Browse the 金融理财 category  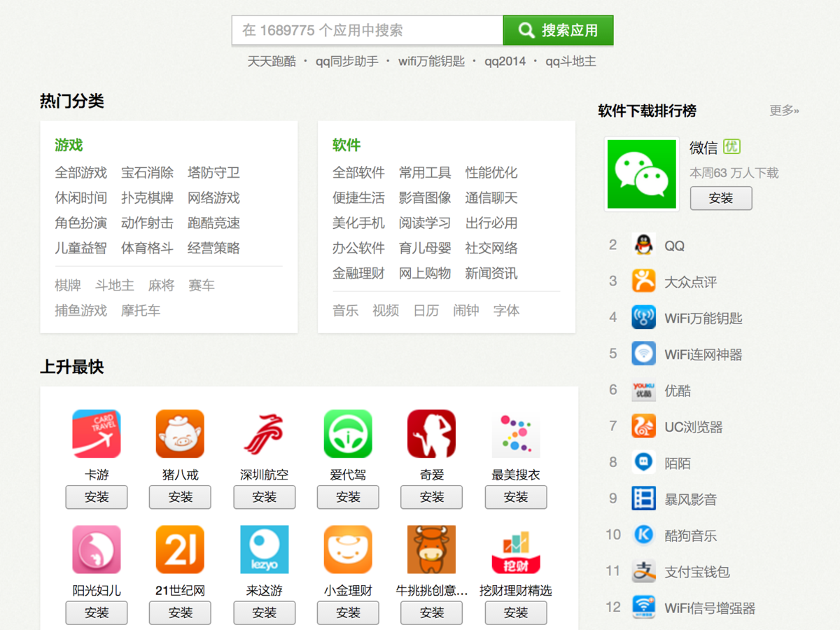point(358,273)
